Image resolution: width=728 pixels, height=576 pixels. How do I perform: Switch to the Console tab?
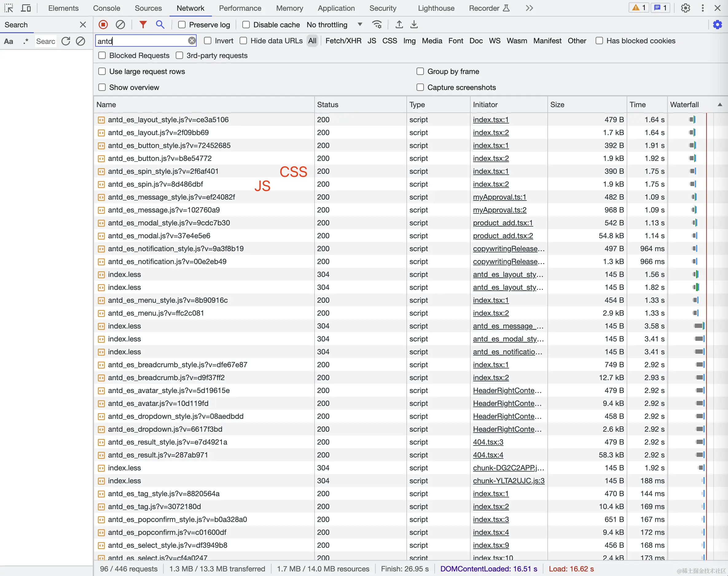[107, 8]
